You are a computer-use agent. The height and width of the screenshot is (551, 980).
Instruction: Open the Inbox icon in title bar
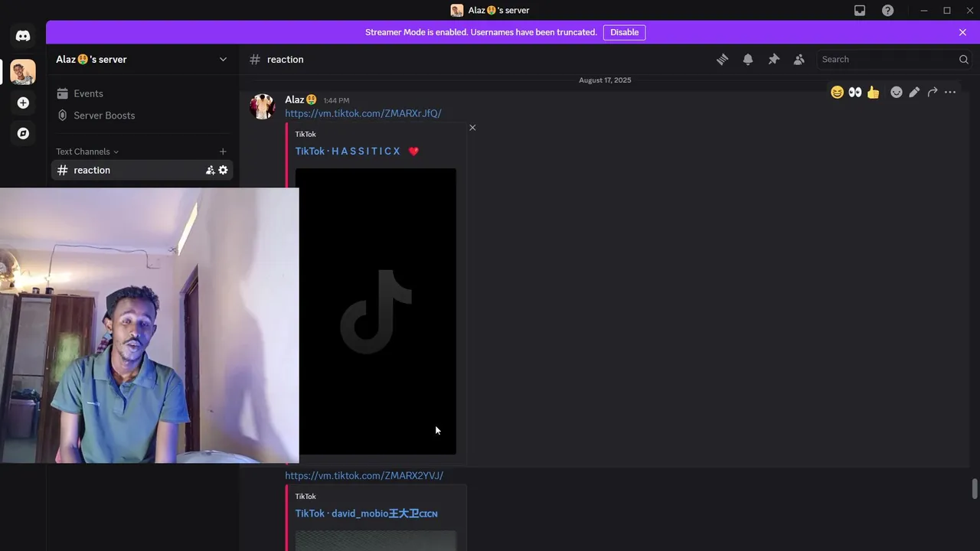click(860, 10)
